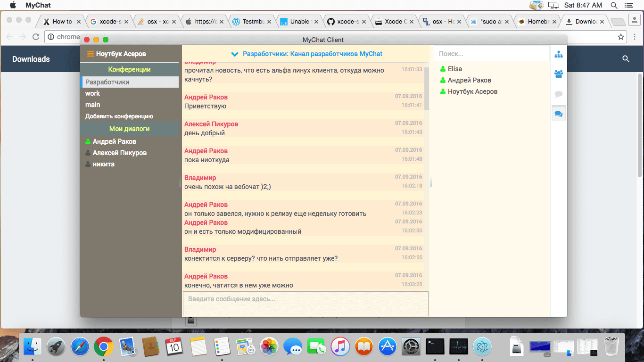This screenshot has height=362, width=644.
Task: Close the Xcode C Chrome tab
Action: [412, 22]
